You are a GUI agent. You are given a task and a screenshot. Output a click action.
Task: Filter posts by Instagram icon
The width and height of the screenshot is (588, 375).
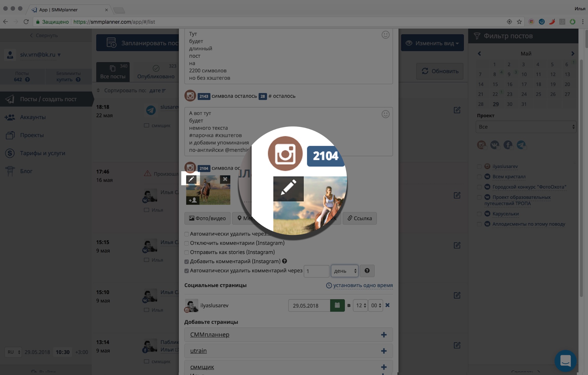[482, 145]
